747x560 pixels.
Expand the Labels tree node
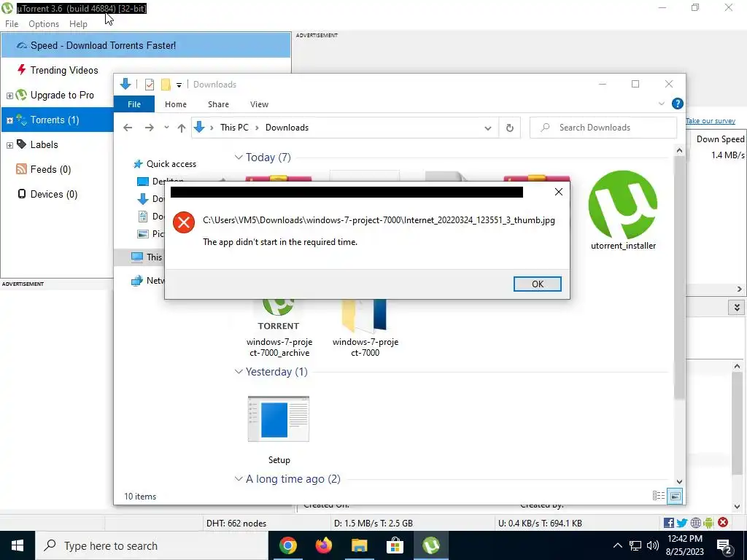[9, 145]
